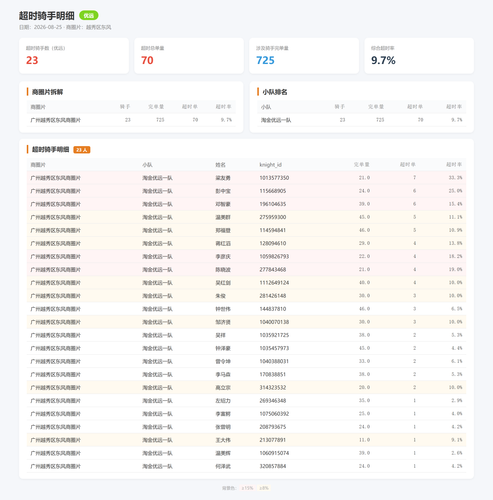Screen dimensions: 493x500
Task: Click the knight_id column header
Action: [271, 165]
